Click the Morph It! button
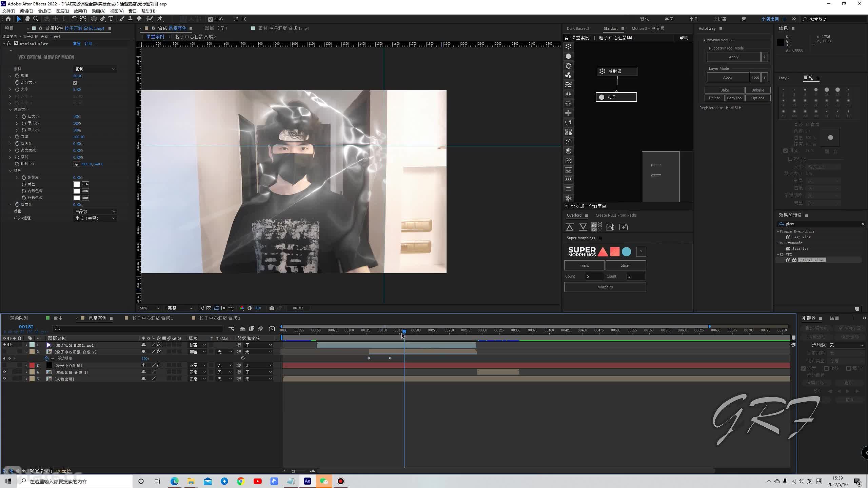This screenshot has height=488, width=868. (605, 287)
